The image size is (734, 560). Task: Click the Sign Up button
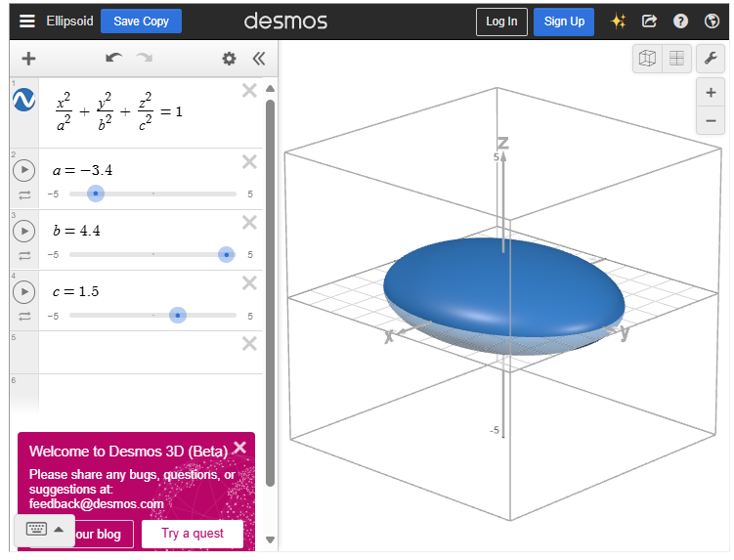[564, 22]
